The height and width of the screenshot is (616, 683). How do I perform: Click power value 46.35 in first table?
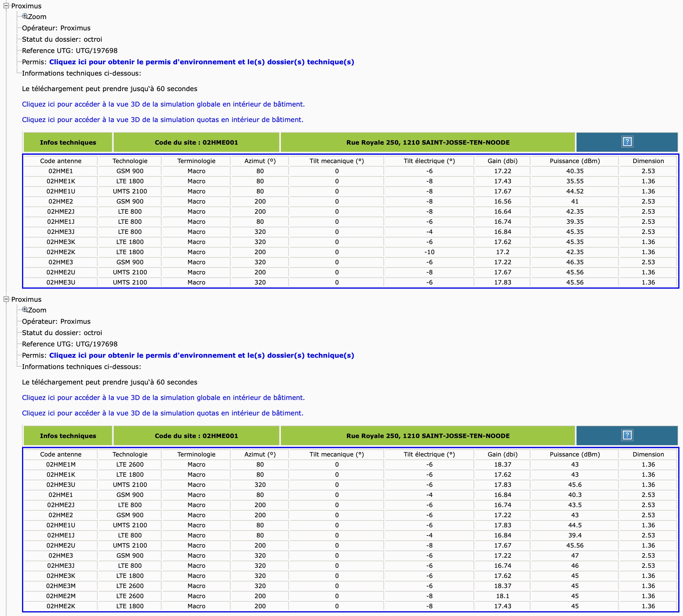[574, 262]
